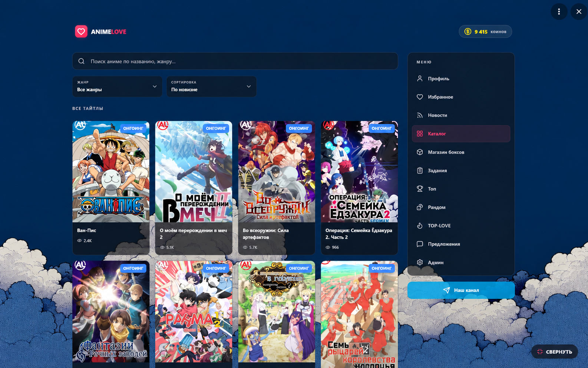The width and height of the screenshot is (588, 368).
Task: Click the box icon beside Магазин боксов
Action: pos(420,152)
